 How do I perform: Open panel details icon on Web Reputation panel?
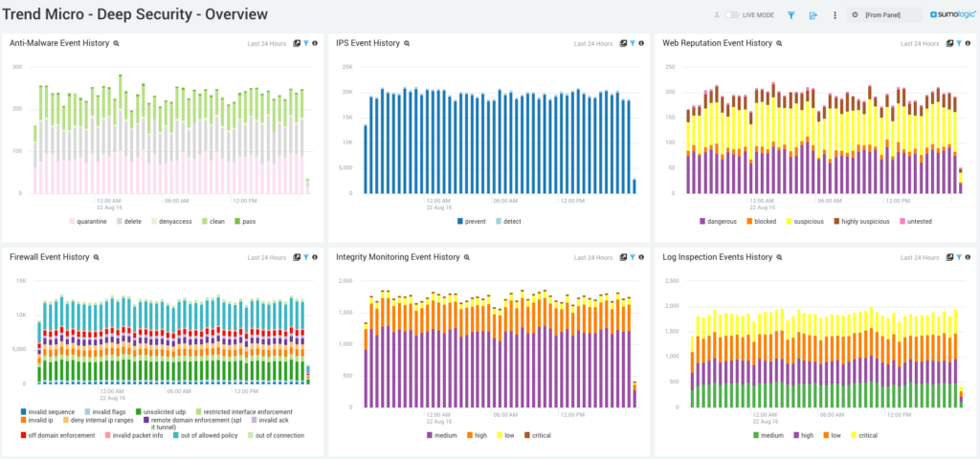[949, 44]
